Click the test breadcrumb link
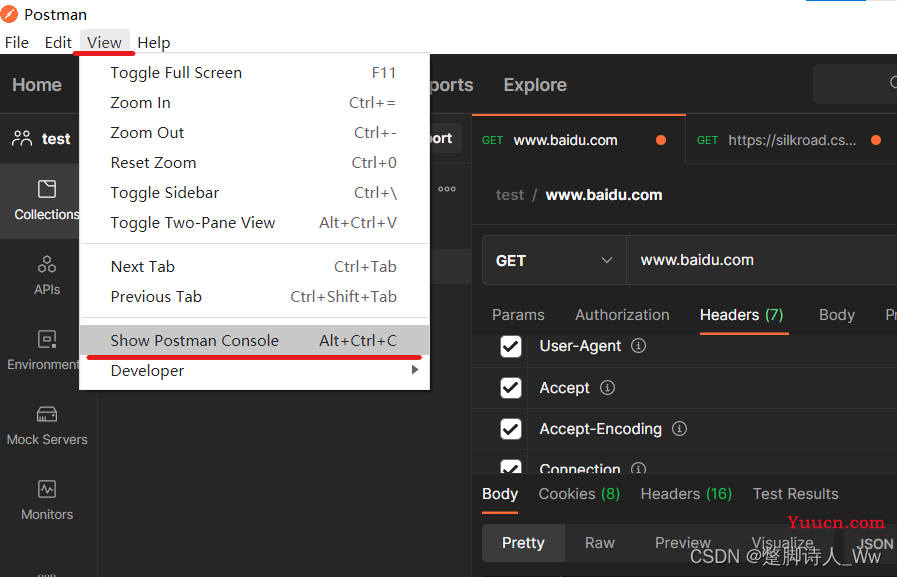Image resolution: width=897 pixels, height=577 pixels. 510,195
